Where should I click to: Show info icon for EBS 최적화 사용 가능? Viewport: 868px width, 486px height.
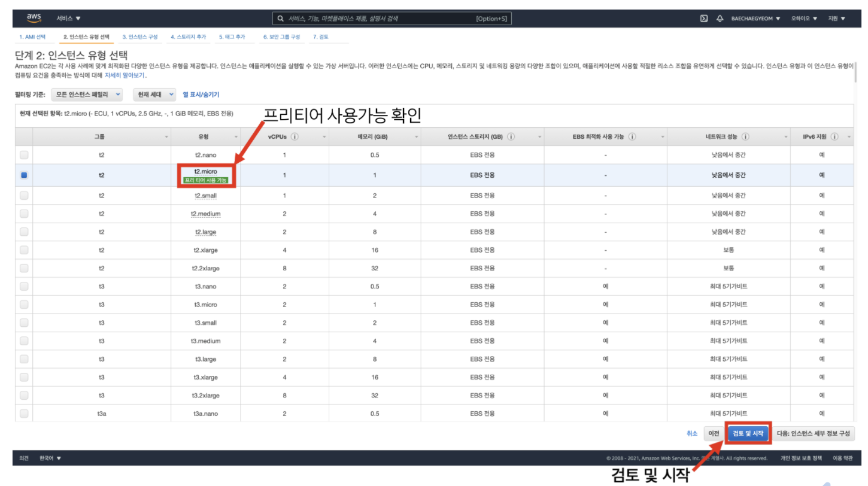(632, 136)
